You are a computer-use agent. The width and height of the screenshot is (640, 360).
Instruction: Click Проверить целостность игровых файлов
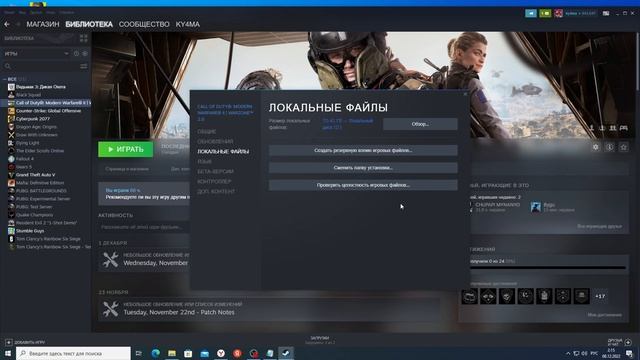click(363, 185)
